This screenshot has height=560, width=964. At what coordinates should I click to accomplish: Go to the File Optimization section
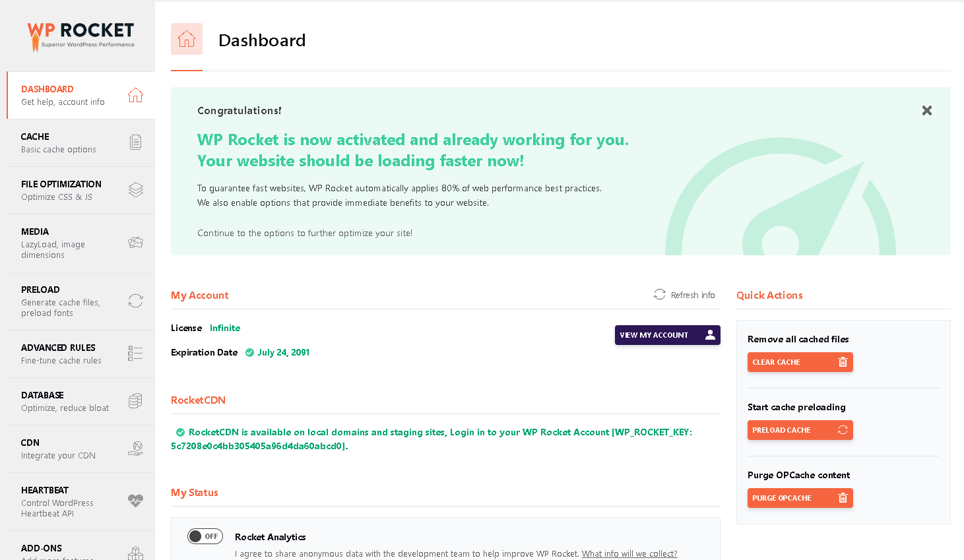pyautogui.click(x=61, y=190)
